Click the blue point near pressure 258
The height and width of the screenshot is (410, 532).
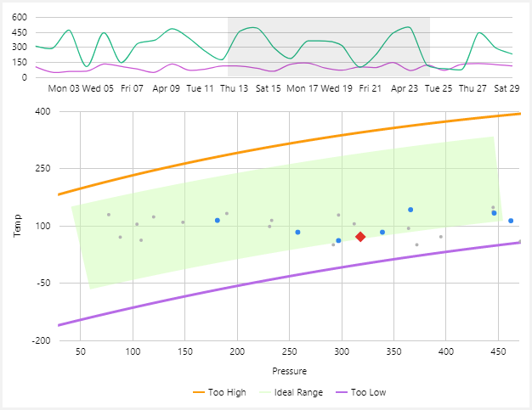[297, 233]
